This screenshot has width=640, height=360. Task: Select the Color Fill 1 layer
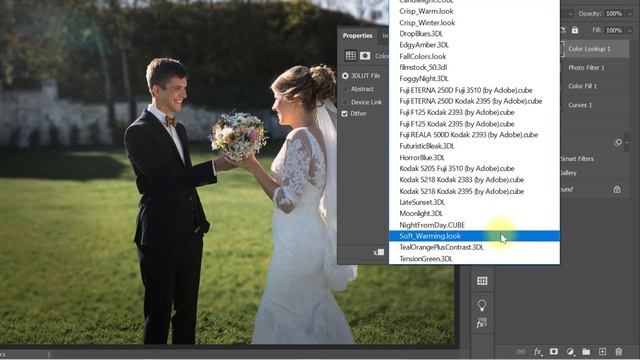tap(596, 86)
